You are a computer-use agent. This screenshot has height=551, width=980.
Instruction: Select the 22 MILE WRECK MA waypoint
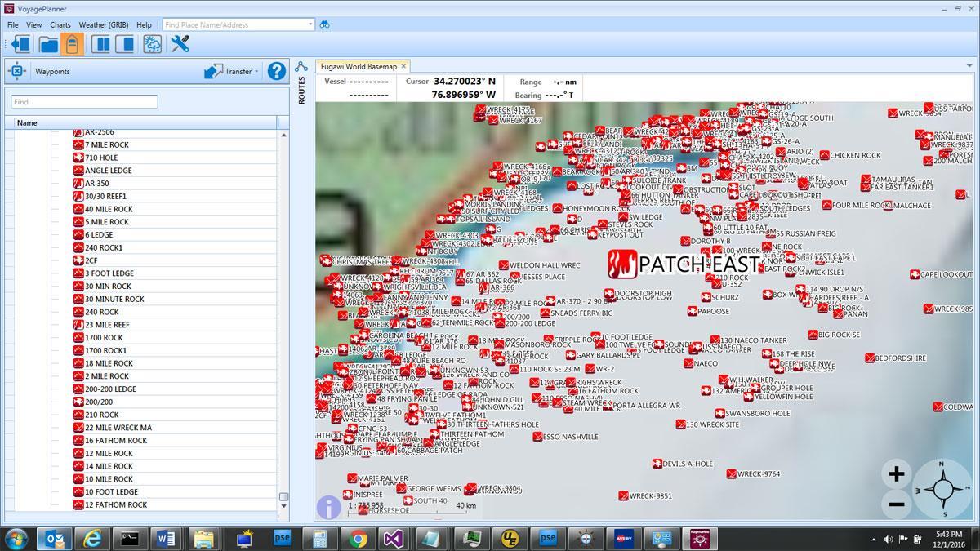click(x=118, y=428)
